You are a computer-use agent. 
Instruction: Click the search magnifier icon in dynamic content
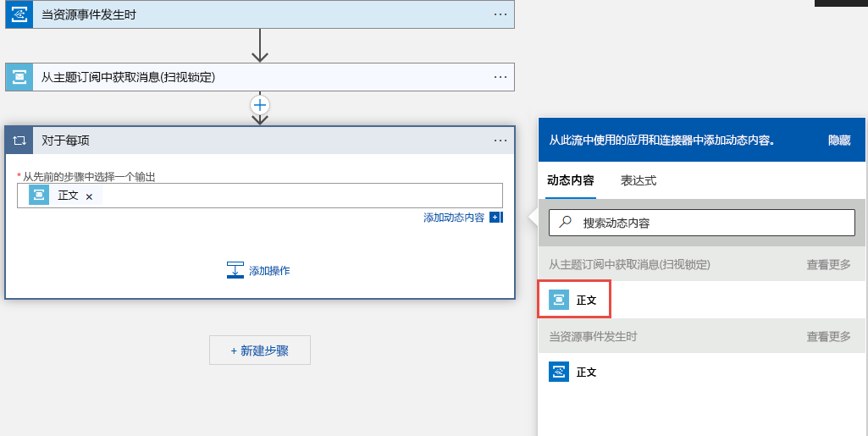(x=565, y=223)
